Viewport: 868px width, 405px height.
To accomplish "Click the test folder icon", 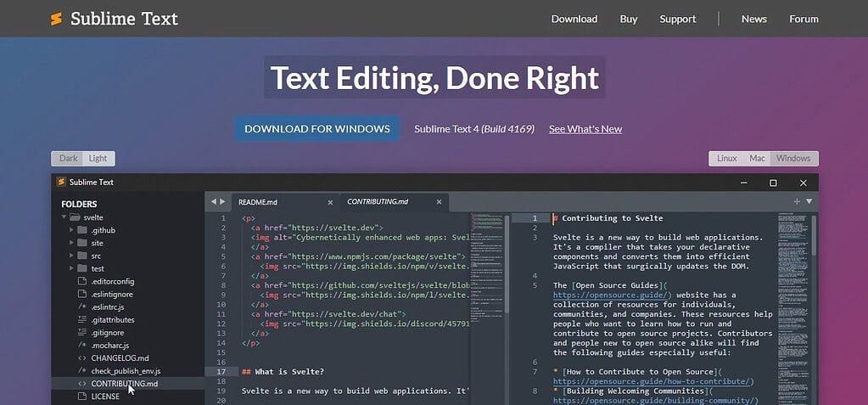I will 82,268.
